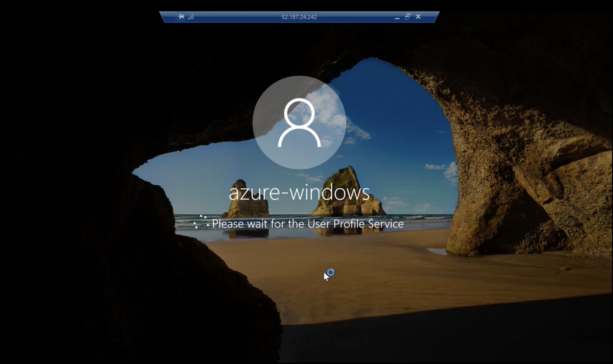The image size is (613, 364).
Task: Close the 52.187.24.242 remote connection
Action: click(x=418, y=17)
